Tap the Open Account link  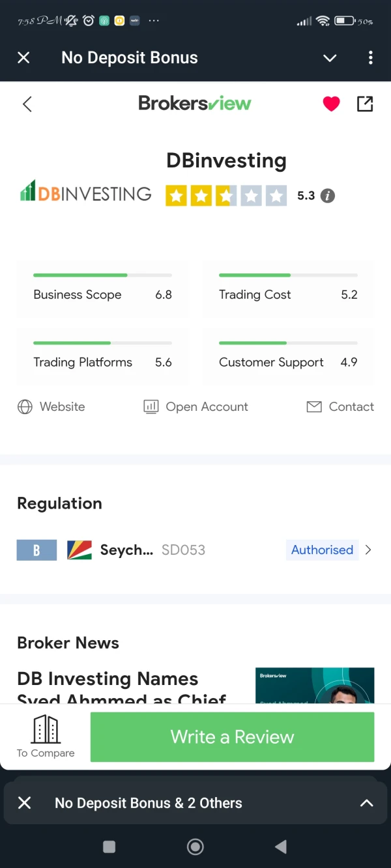tap(196, 407)
